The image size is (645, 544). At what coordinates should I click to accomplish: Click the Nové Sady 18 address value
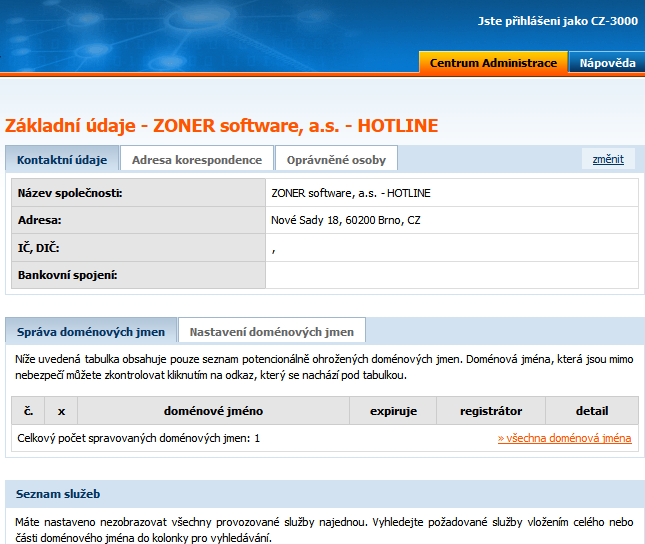tap(346, 220)
